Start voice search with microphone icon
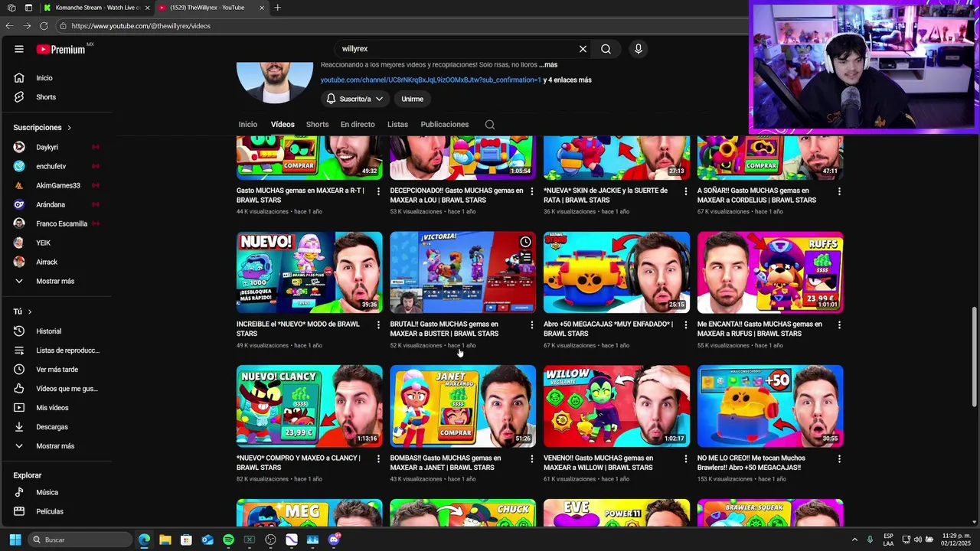 tap(639, 49)
